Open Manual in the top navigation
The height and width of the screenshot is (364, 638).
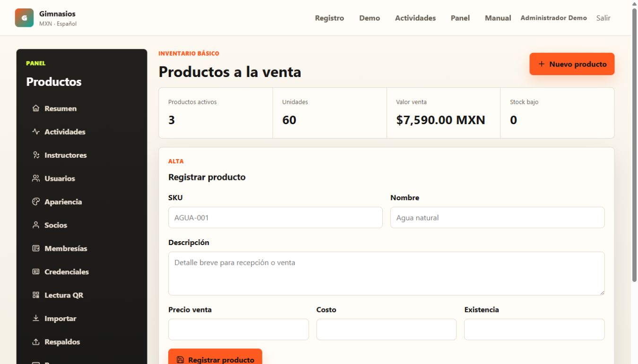498,18
